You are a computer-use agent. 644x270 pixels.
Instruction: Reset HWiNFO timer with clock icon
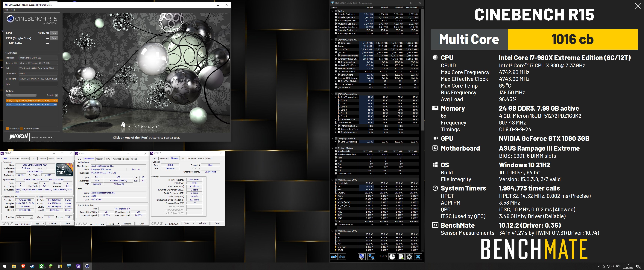[392, 256]
